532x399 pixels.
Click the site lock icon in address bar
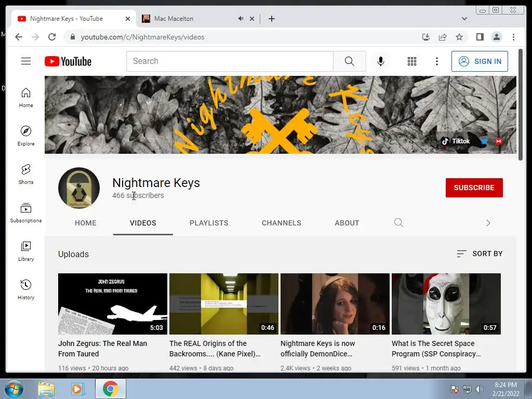(x=72, y=37)
